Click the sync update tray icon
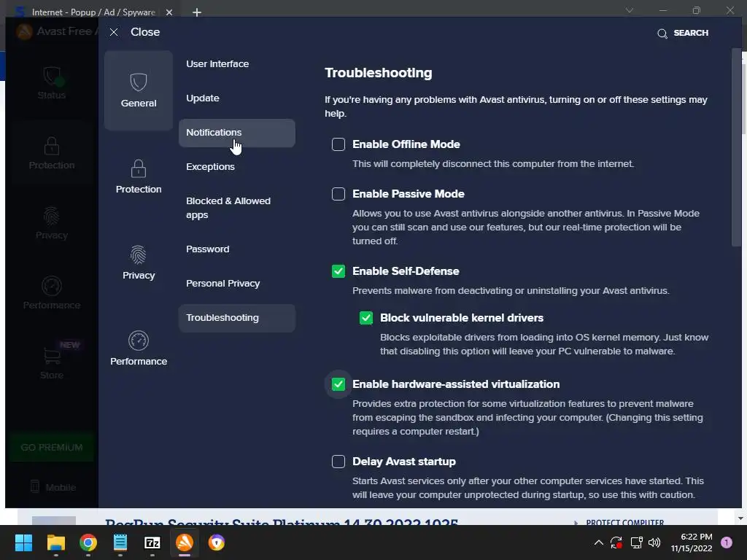The image size is (747, 560). tap(616, 542)
